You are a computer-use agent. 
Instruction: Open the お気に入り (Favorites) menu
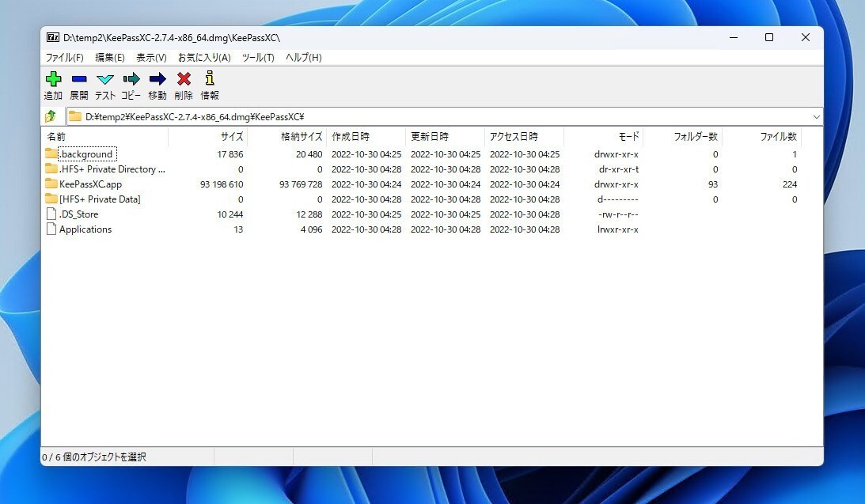point(204,57)
